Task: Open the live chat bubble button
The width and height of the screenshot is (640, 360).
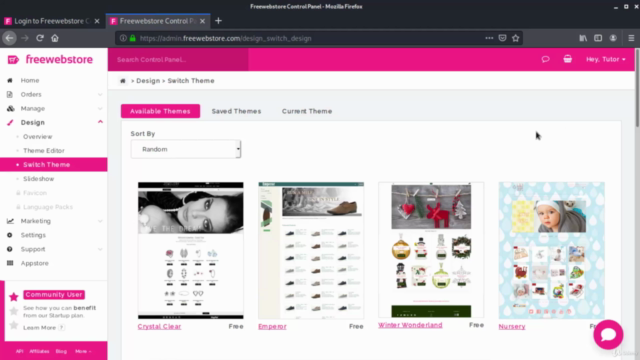Action: tap(608, 335)
